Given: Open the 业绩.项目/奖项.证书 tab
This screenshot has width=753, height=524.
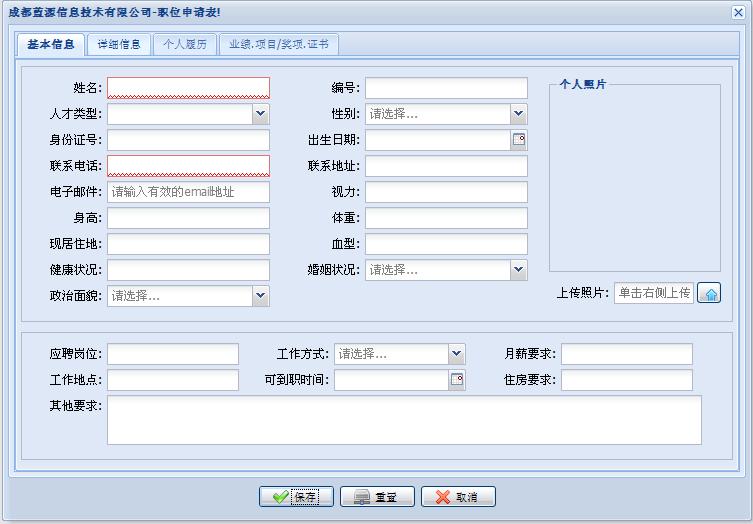Looking at the screenshot, I should (279, 45).
